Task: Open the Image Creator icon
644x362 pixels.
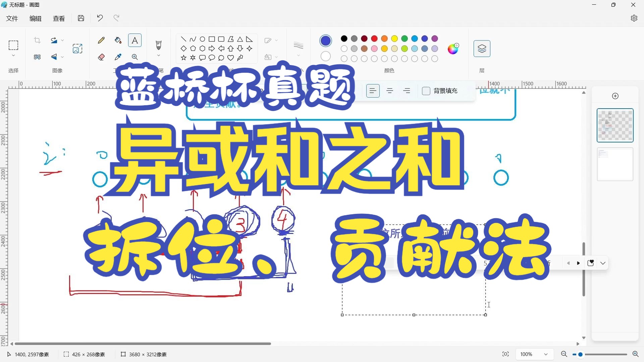Action: point(77,49)
